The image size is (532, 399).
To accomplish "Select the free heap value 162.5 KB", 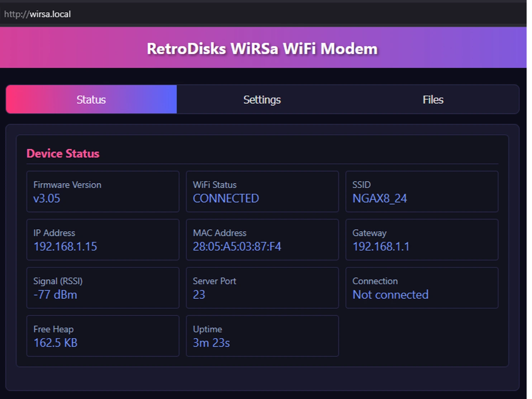I will (x=56, y=343).
